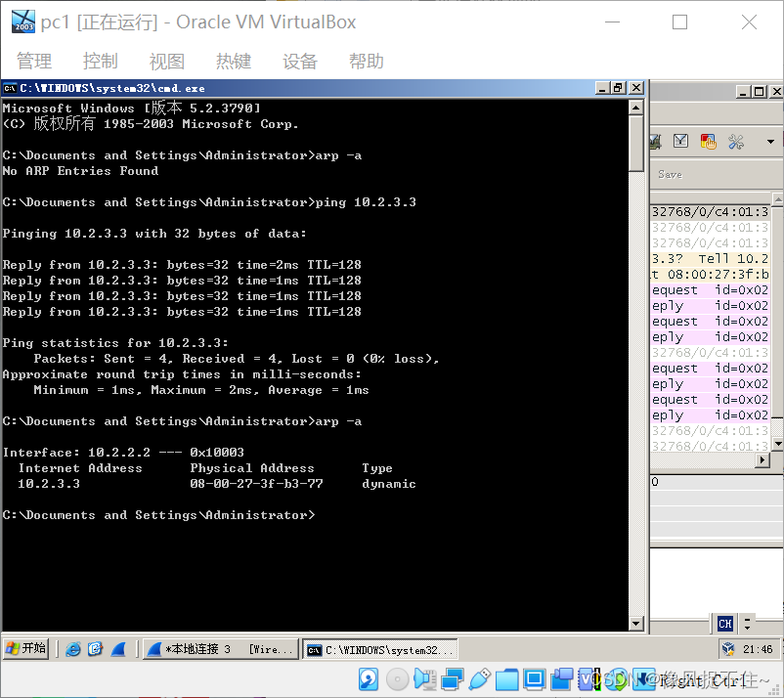Switch to '*本地连接 3 [Wire...' taskbar button
The height and width of the screenshot is (698, 784).
coord(221,649)
